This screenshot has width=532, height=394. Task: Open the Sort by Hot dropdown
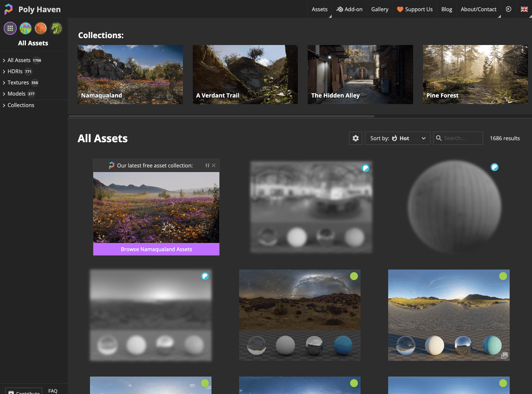[397, 138]
